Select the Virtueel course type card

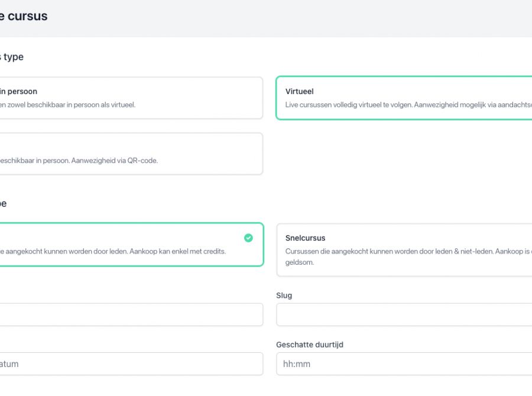coord(404,98)
